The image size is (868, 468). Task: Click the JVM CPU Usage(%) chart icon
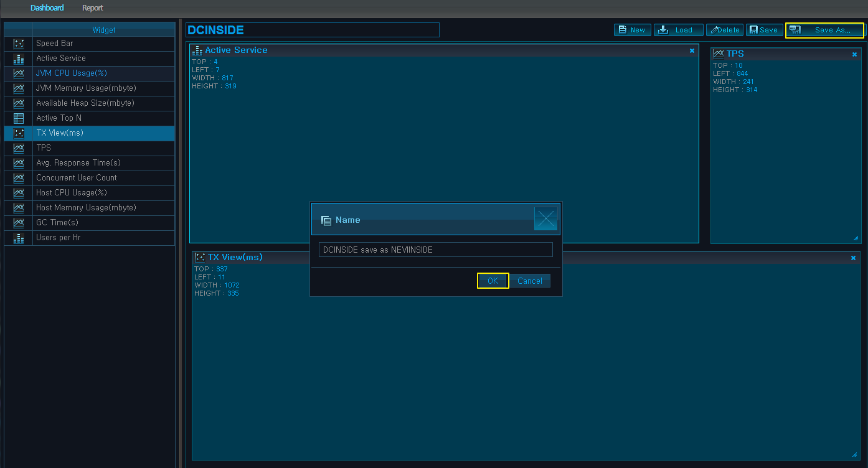[19, 73]
